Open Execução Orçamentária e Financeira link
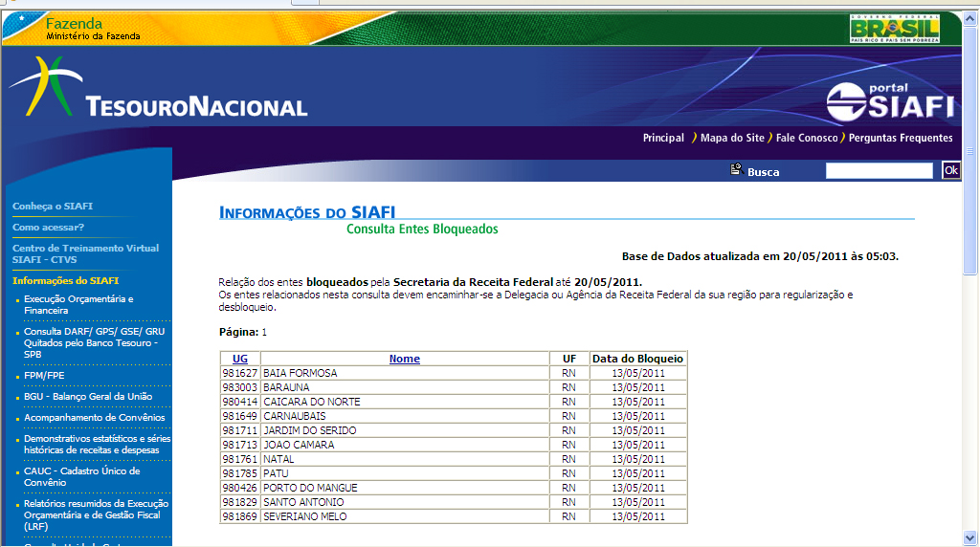The width and height of the screenshot is (980, 547). [78, 305]
